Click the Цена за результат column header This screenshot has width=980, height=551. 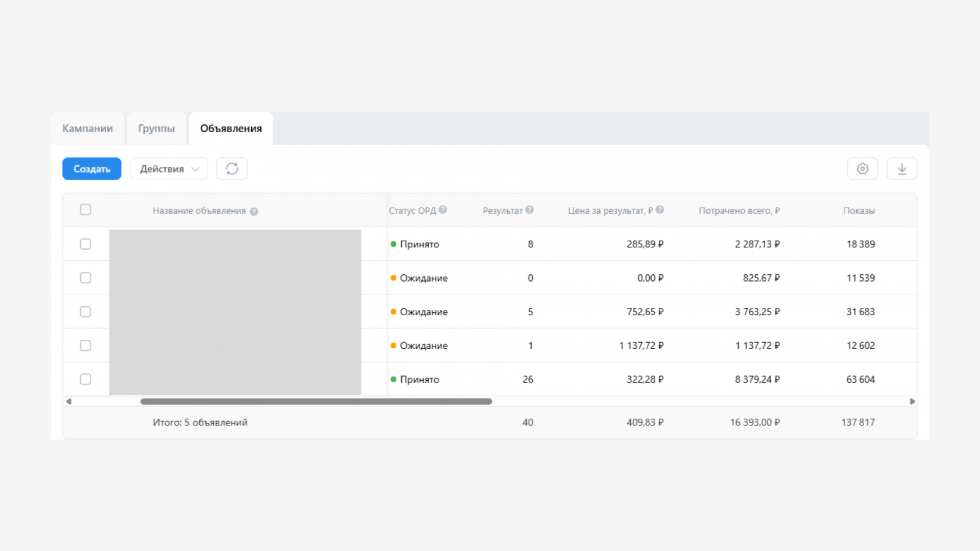[610, 211]
